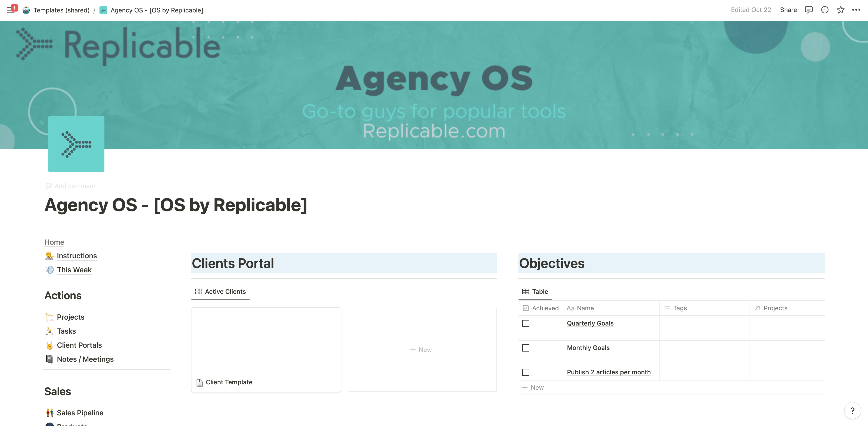868x426 pixels.
Task: Open the Sales Pipeline link
Action: 80,413
